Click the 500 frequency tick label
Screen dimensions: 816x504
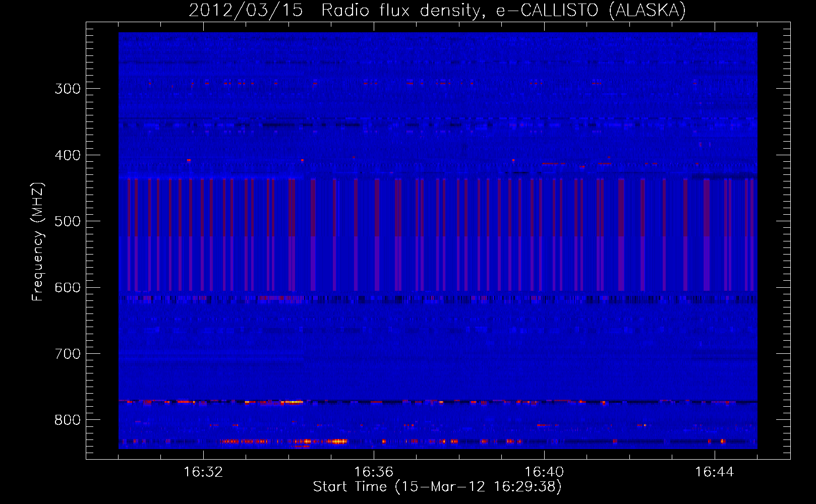[68, 221]
